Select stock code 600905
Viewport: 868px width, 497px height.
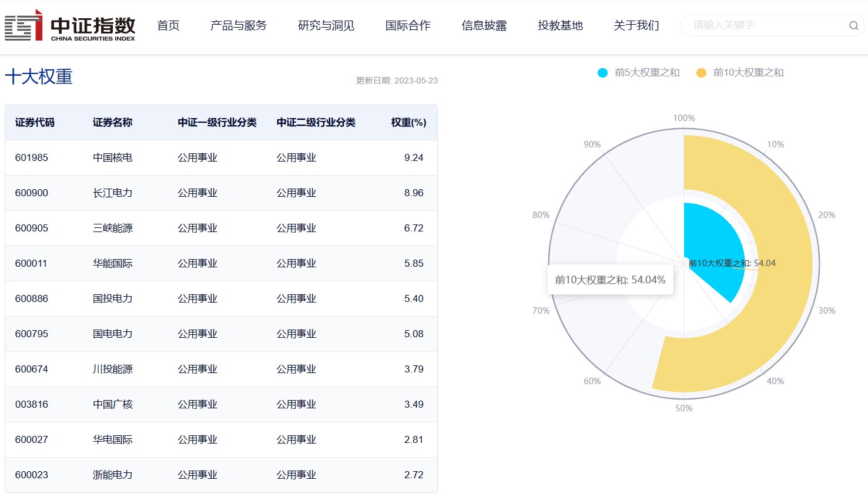pyautogui.click(x=32, y=228)
